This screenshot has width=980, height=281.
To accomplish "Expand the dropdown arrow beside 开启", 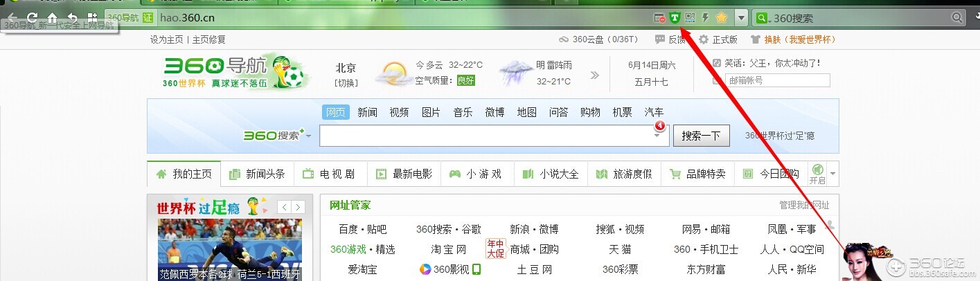I will (833, 174).
